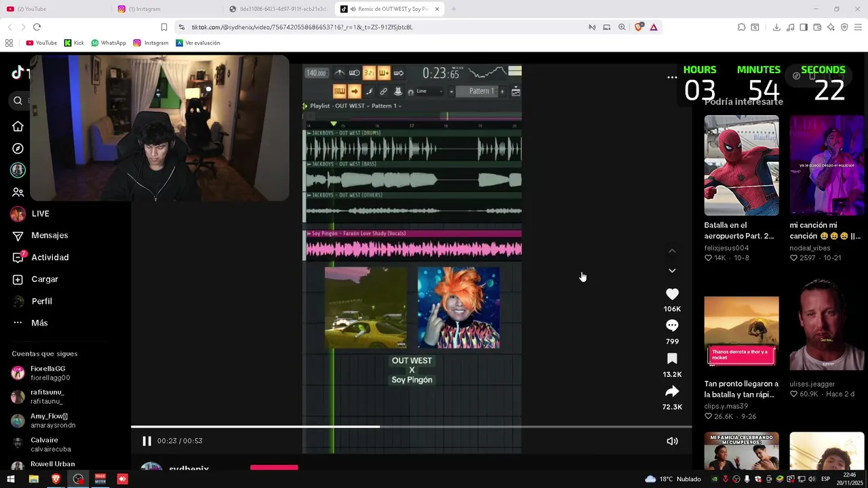This screenshot has width=868, height=488.
Task: Open browser main menu hamburger
Action: click(858, 27)
